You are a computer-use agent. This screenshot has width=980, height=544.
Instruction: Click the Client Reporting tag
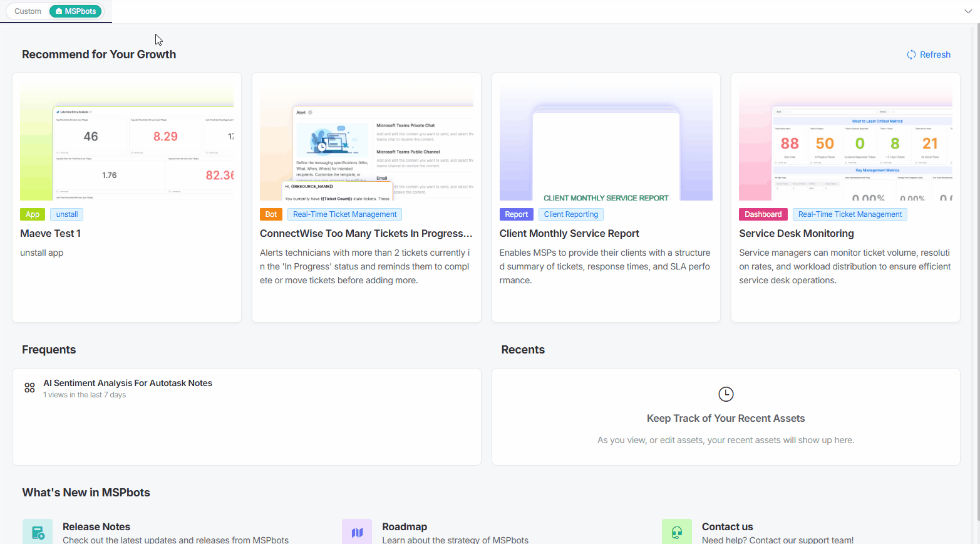570,214
